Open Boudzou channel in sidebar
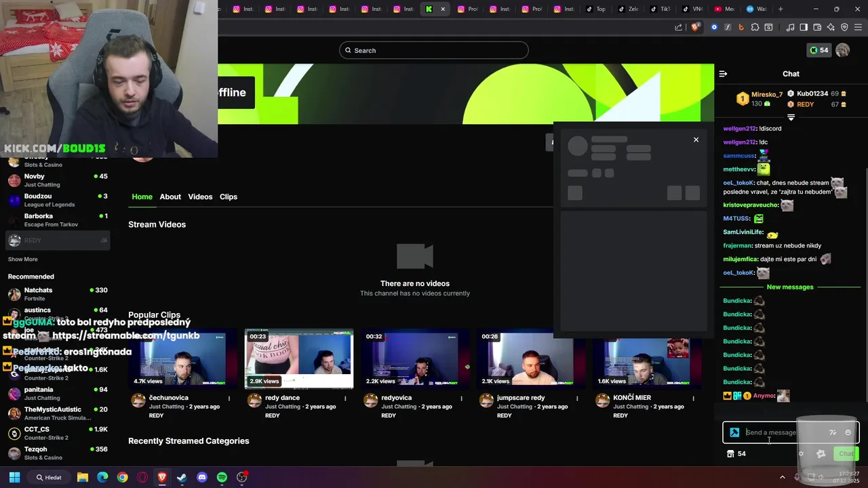868x488 pixels. 58,200
